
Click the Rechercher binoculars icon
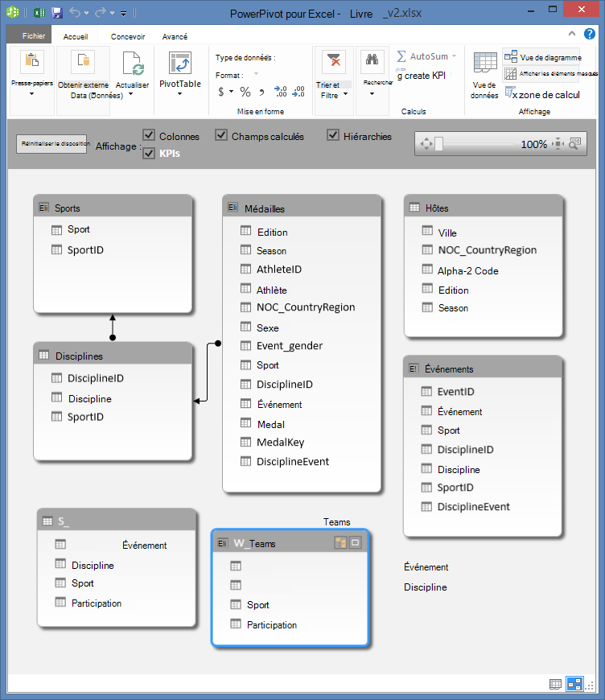(x=372, y=61)
